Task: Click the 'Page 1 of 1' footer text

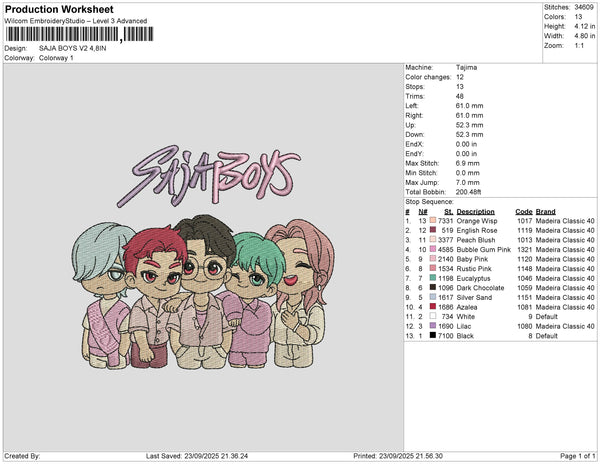Action: click(577, 456)
